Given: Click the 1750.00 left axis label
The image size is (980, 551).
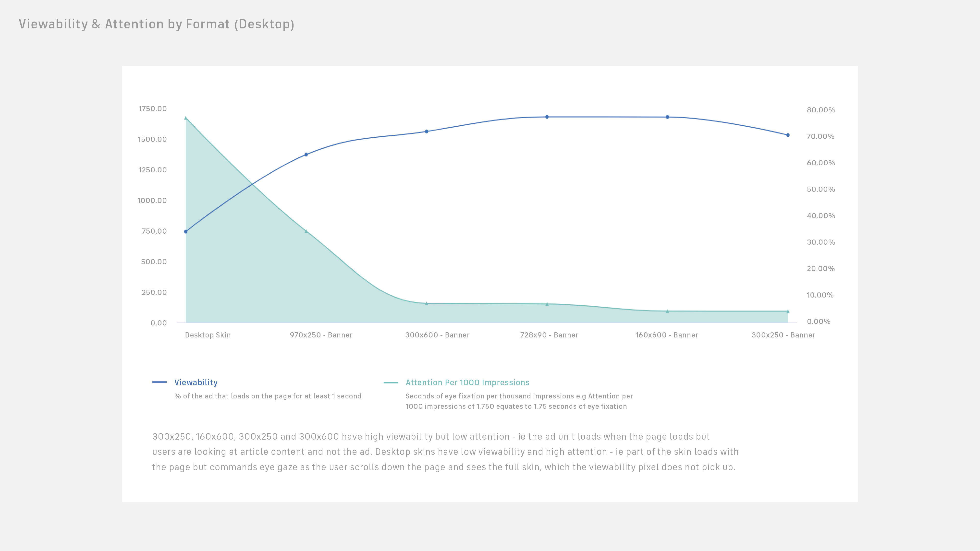Looking at the screenshot, I should (153, 109).
